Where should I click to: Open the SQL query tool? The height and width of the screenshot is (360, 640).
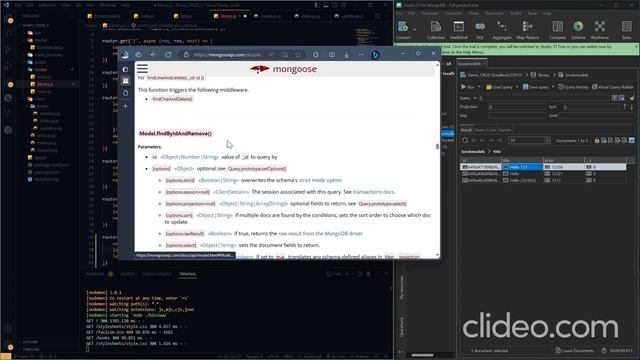[x=480, y=30]
